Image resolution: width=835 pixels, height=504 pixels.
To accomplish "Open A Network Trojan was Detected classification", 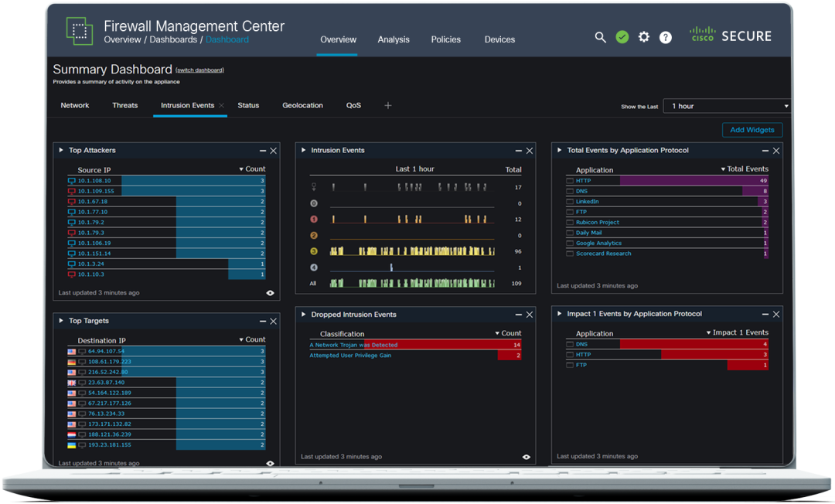I will [x=353, y=346].
